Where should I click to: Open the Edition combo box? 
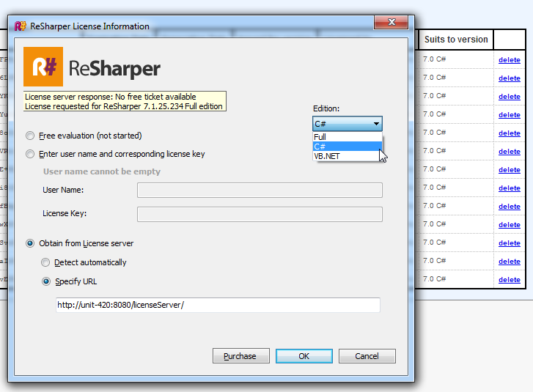click(348, 124)
